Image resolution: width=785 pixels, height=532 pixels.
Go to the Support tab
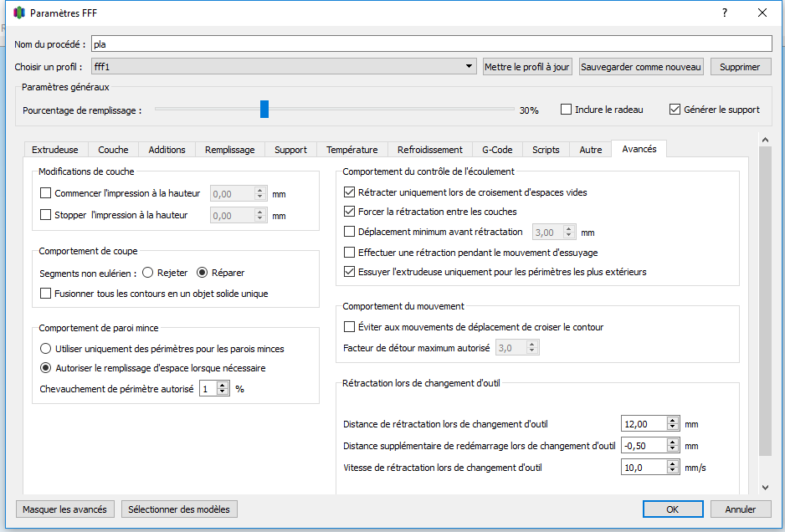click(290, 150)
